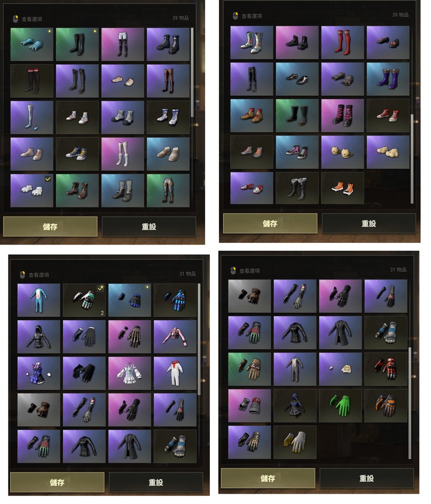Select the white frilly dress outfit
This screenshot has height=504, width=431.
pos(129,373)
